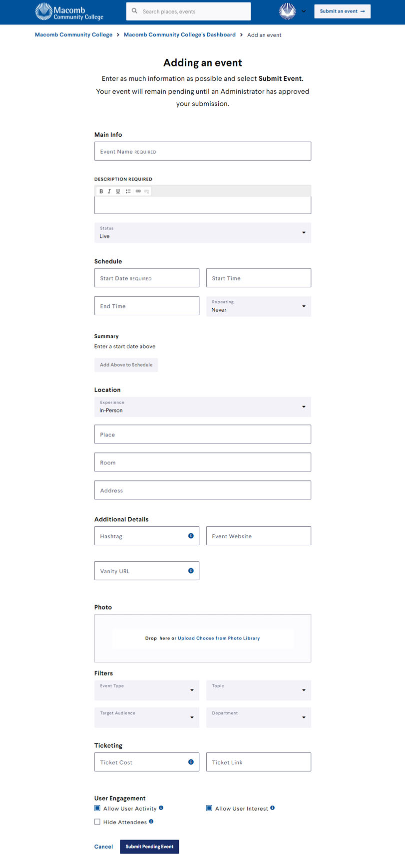Click the insert link icon
This screenshot has height=868, width=405.
tap(138, 191)
